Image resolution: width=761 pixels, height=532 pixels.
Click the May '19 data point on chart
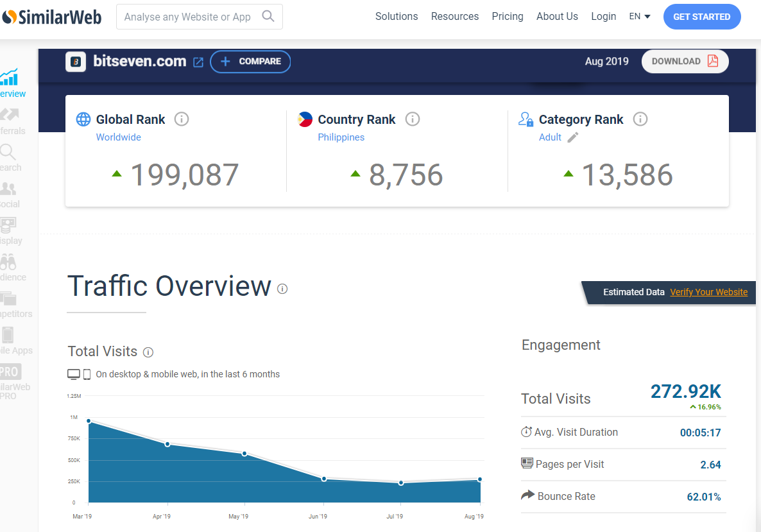[x=244, y=453]
